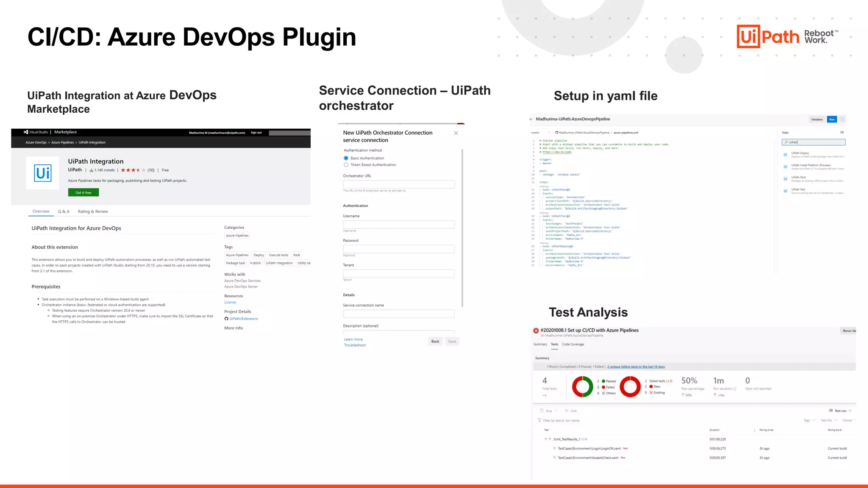Image resolution: width=868 pixels, height=488 pixels.
Task: Click the Back button in connection dialog
Action: pos(435,341)
